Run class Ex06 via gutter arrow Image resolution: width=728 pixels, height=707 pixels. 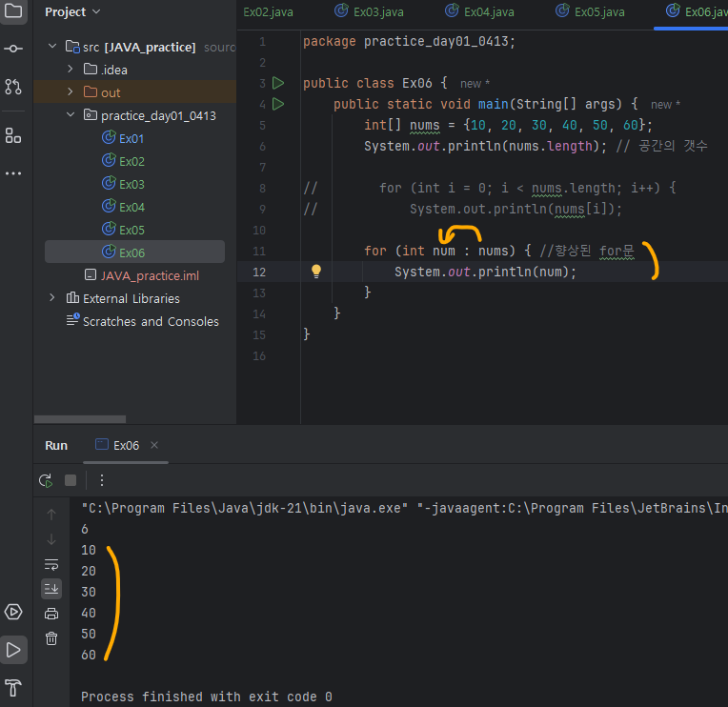278,83
